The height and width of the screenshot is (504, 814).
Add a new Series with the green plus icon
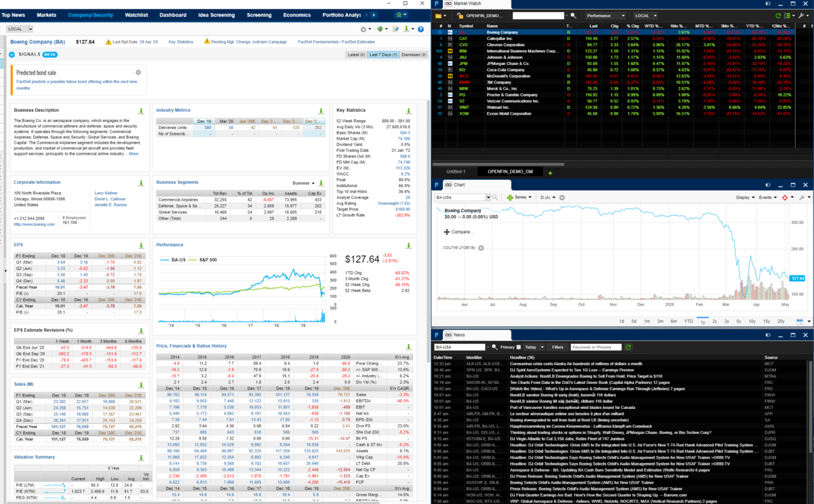509,197
